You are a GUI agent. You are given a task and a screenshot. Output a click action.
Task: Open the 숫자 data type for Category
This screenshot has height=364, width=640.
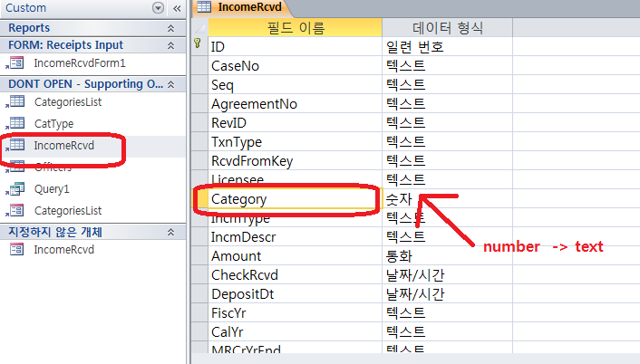point(447,199)
